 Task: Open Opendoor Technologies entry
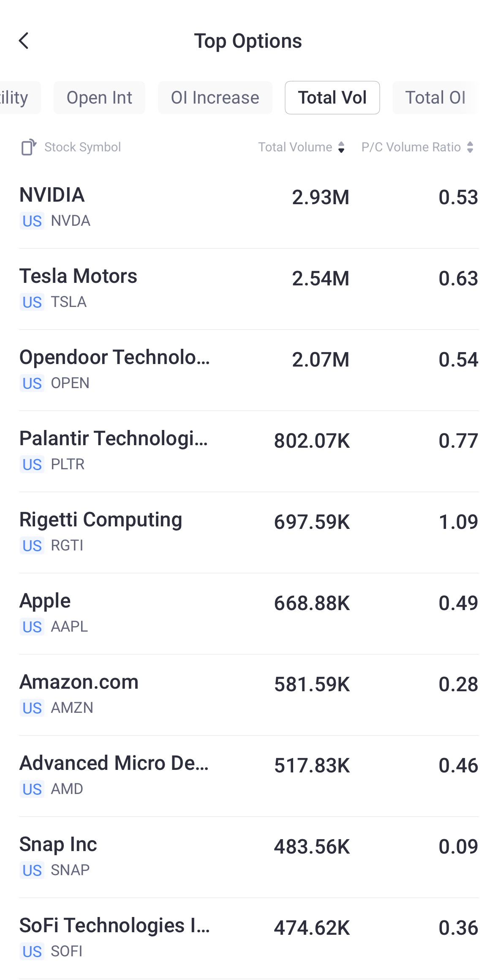[249, 370]
